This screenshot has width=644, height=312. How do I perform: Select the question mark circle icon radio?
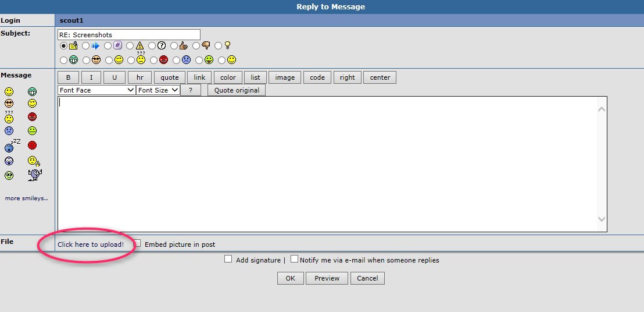pos(152,45)
